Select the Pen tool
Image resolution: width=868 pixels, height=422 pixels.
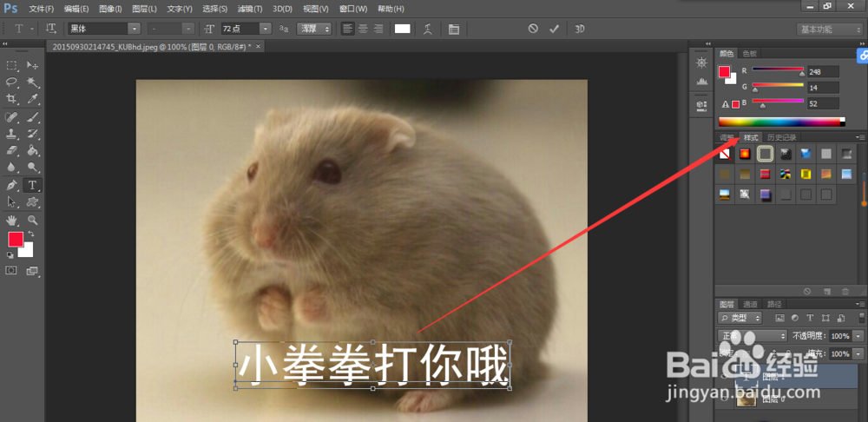pyautogui.click(x=11, y=185)
